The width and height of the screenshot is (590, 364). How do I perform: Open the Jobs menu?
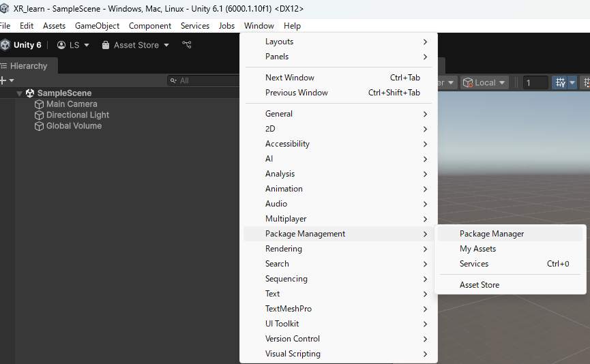pos(226,26)
